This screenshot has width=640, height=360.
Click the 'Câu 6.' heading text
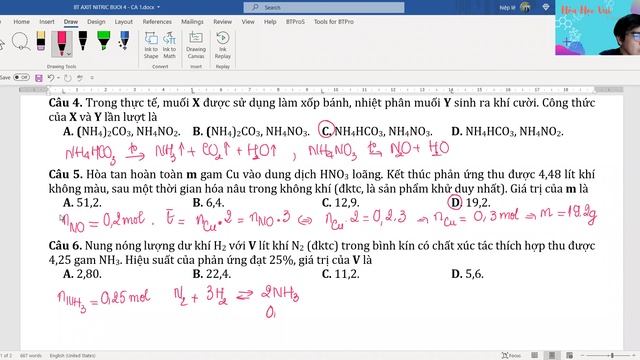pos(65,246)
